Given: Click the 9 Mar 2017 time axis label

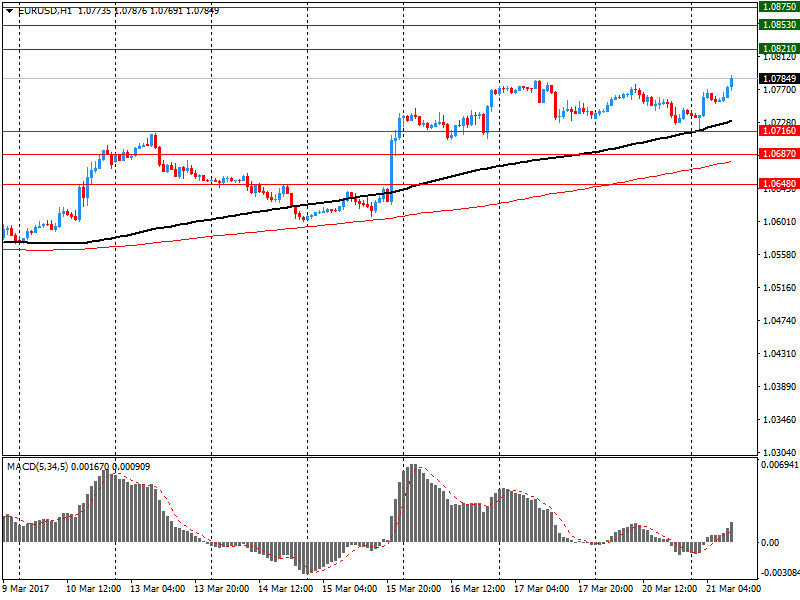Looking at the screenshot, I should [26, 589].
